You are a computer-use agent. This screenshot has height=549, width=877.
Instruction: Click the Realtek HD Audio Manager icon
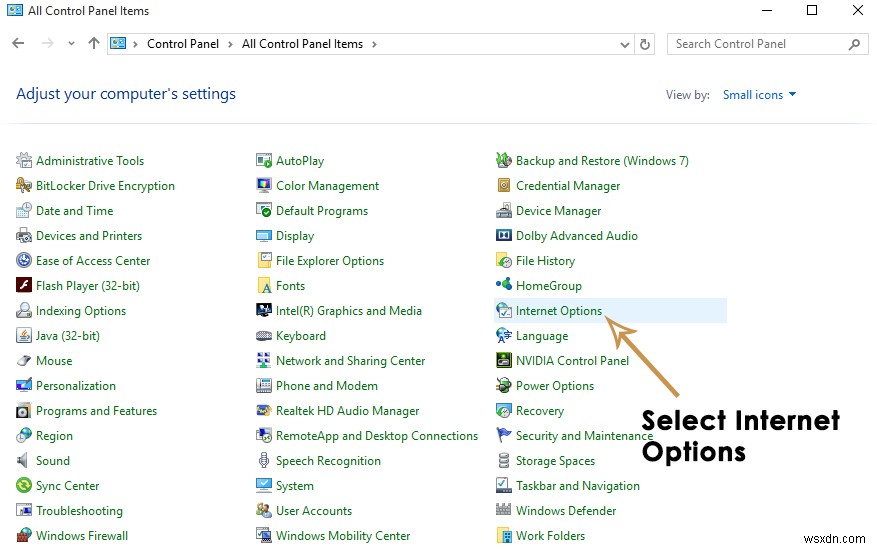264,411
